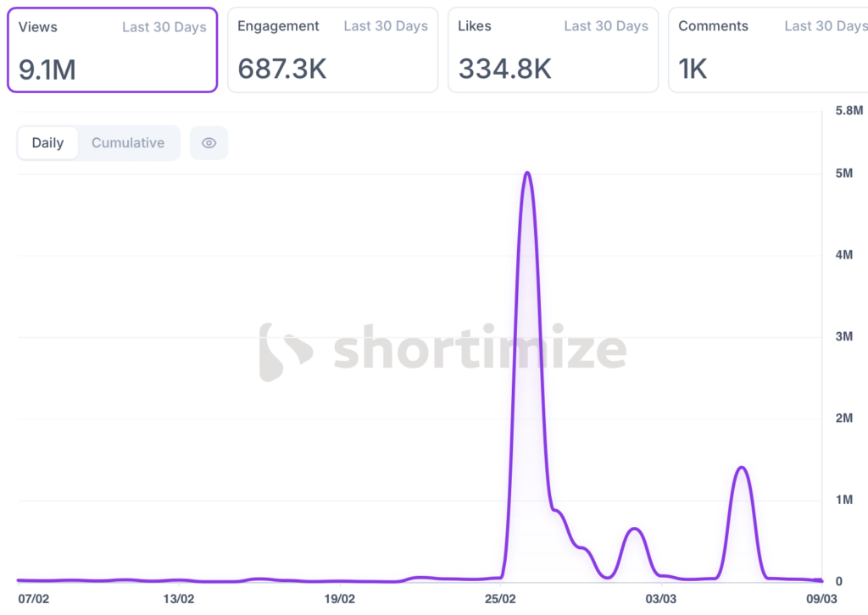Click the shortimize watermark text
The image size is (868, 615).
479,351
